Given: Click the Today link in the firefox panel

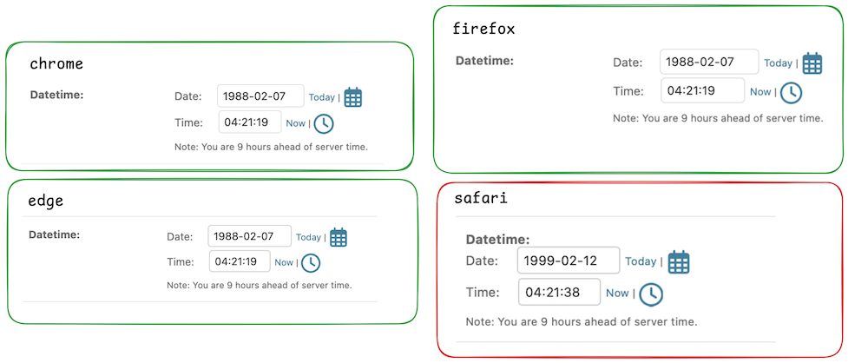Looking at the screenshot, I should click(x=778, y=63).
